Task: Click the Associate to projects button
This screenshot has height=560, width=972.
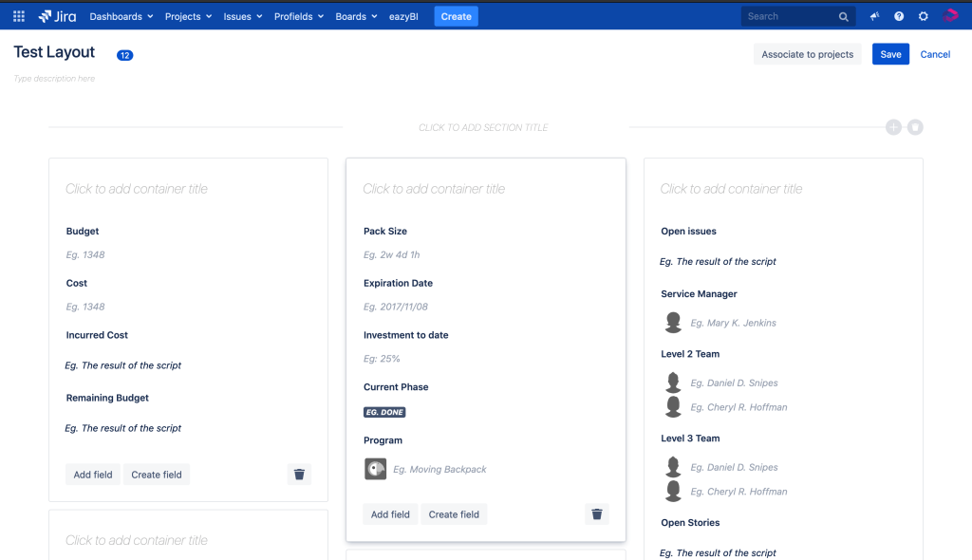Action: 807,54
